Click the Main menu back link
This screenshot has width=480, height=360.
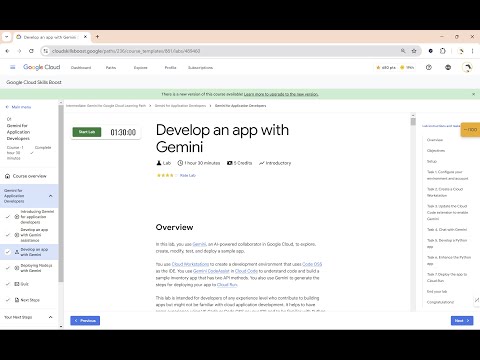[x=19, y=107]
